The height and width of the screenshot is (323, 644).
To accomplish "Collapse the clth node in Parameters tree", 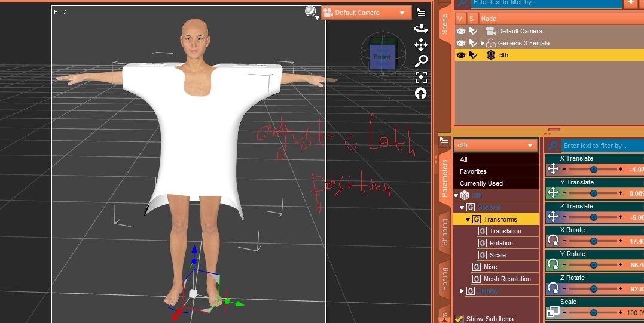I will pyautogui.click(x=456, y=195).
